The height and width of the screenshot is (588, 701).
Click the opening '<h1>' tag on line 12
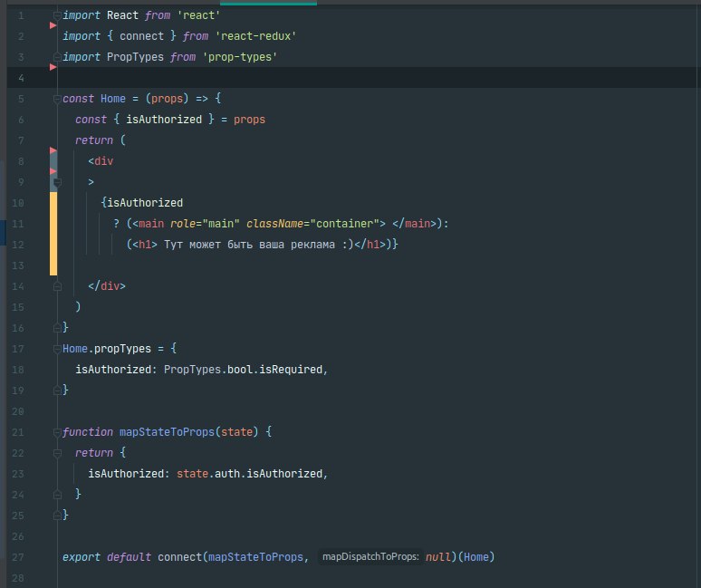coord(145,245)
